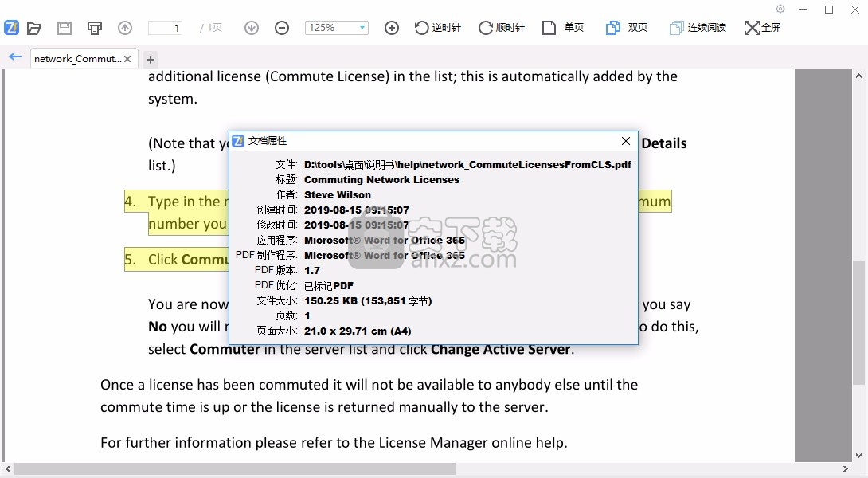This screenshot has width=868, height=478.
Task: Open settings via the gear icon
Action: (780, 9)
